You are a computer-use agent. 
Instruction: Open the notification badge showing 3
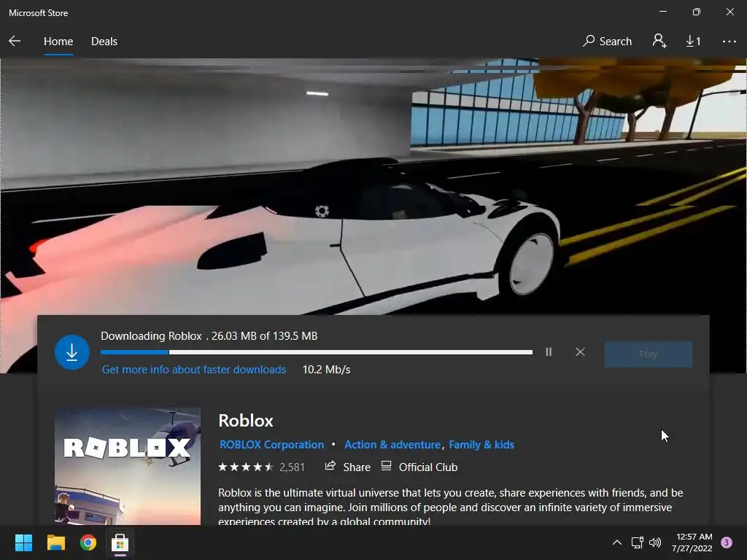click(x=727, y=542)
